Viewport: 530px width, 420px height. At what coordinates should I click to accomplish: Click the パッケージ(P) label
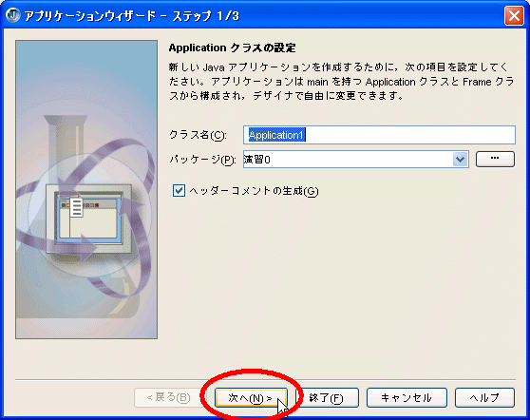click(x=202, y=160)
